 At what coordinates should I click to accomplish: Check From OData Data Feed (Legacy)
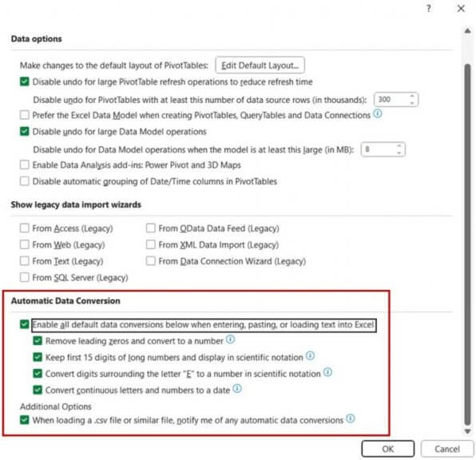[151, 228]
